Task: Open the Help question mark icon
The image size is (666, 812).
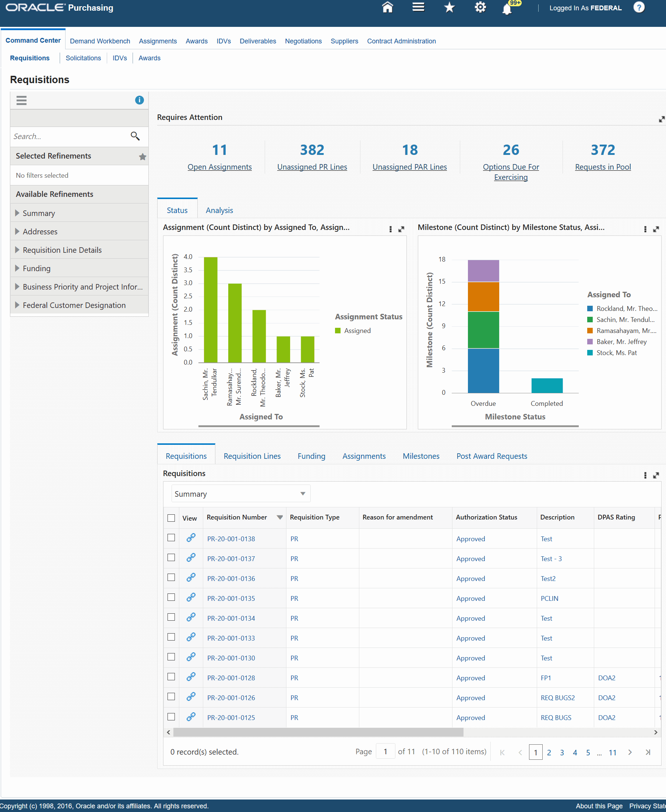Action: pyautogui.click(x=639, y=7)
